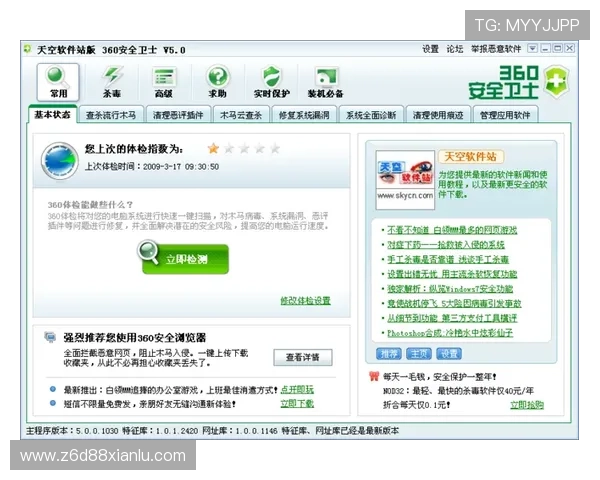Screen dimensions: 600x480
Task: Click 特征库：1.0.1.2420 in status bar
Action: (x=160, y=431)
